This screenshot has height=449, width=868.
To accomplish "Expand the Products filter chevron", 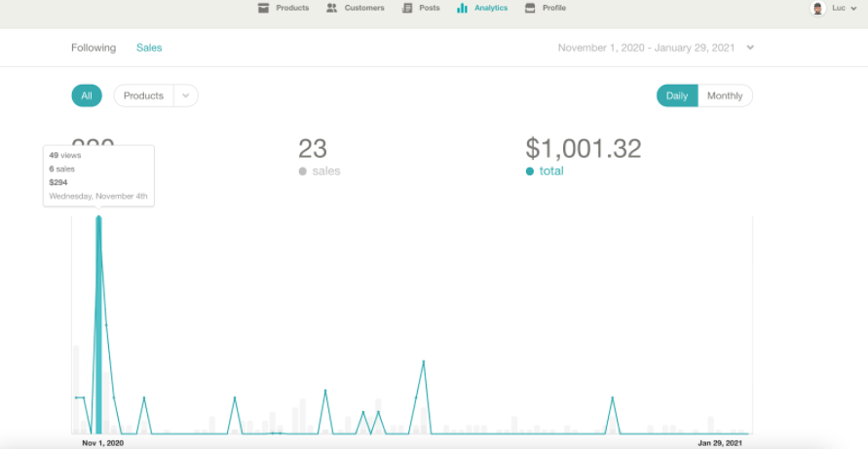I will coord(186,95).
